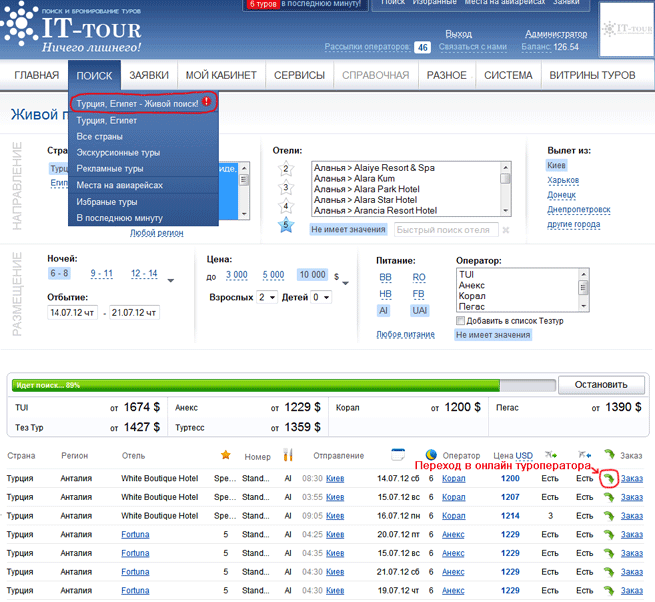
Task: Click the alert icon next to Живой поиск
Action: [207, 102]
